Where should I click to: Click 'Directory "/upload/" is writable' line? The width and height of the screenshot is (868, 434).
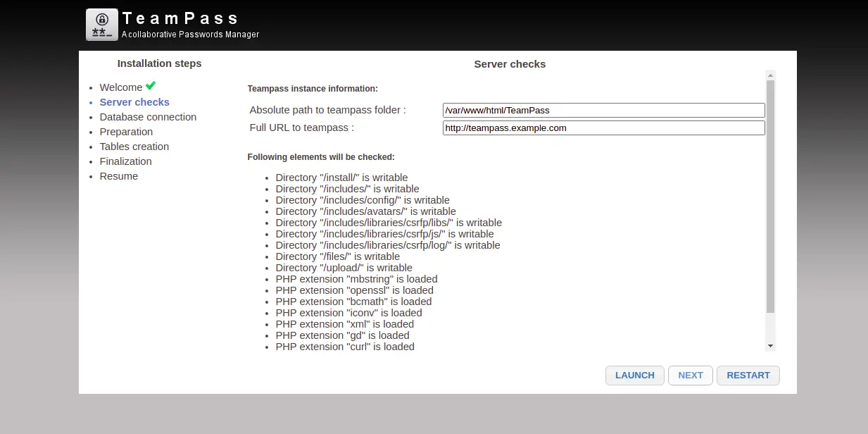(344, 268)
